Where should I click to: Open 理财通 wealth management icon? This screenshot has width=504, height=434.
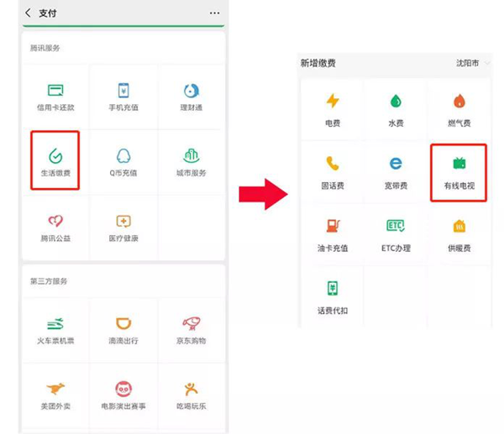[x=191, y=92]
